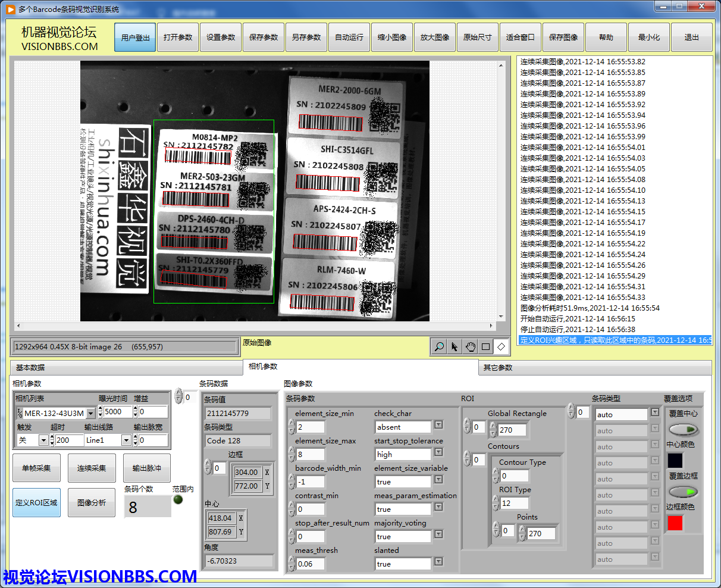Click the 保存图像 save image toolbar button
Viewport: 721px width, 588px height.
coord(563,37)
